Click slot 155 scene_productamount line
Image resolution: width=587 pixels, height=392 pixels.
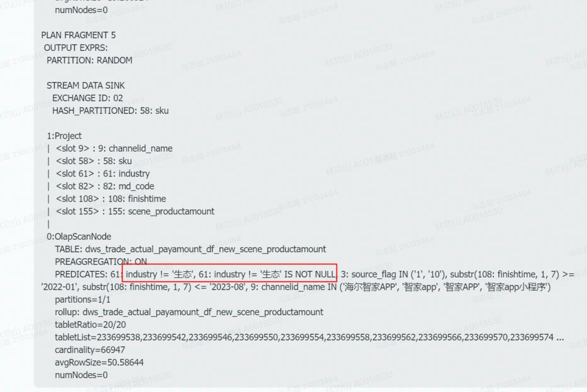[x=135, y=211]
